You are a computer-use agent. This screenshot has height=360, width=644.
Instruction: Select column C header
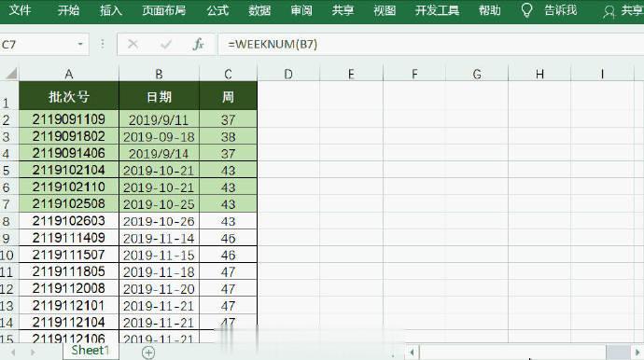[x=228, y=74]
